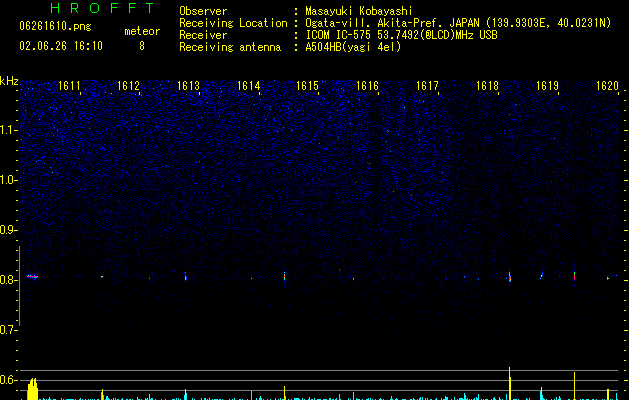Click the 0.8 frequency axis label

9,280
